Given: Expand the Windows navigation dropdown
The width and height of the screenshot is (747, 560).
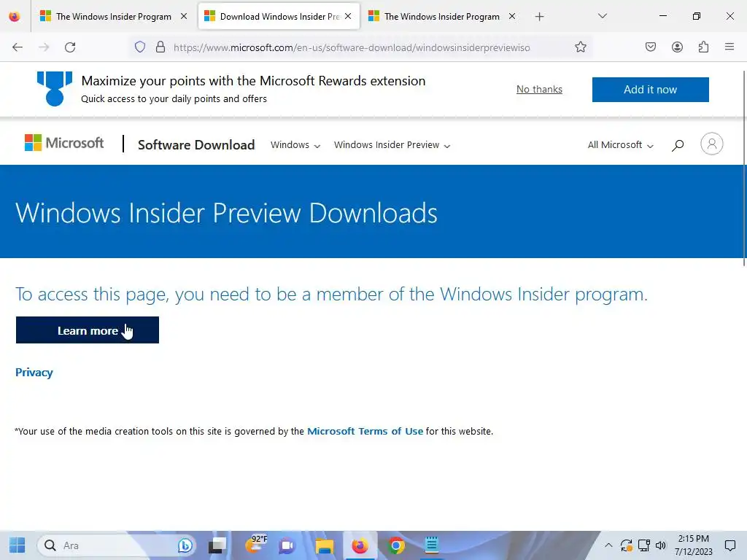Looking at the screenshot, I should pyautogui.click(x=295, y=145).
